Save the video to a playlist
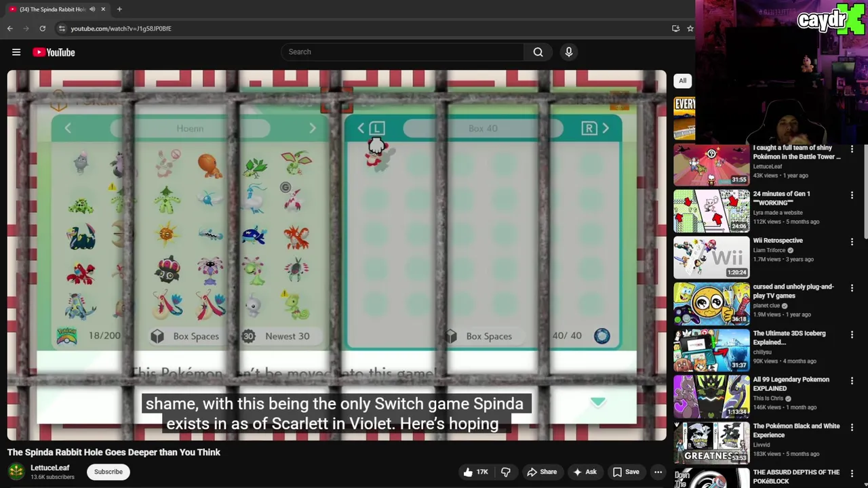The width and height of the screenshot is (868, 488). click(626, 472)
